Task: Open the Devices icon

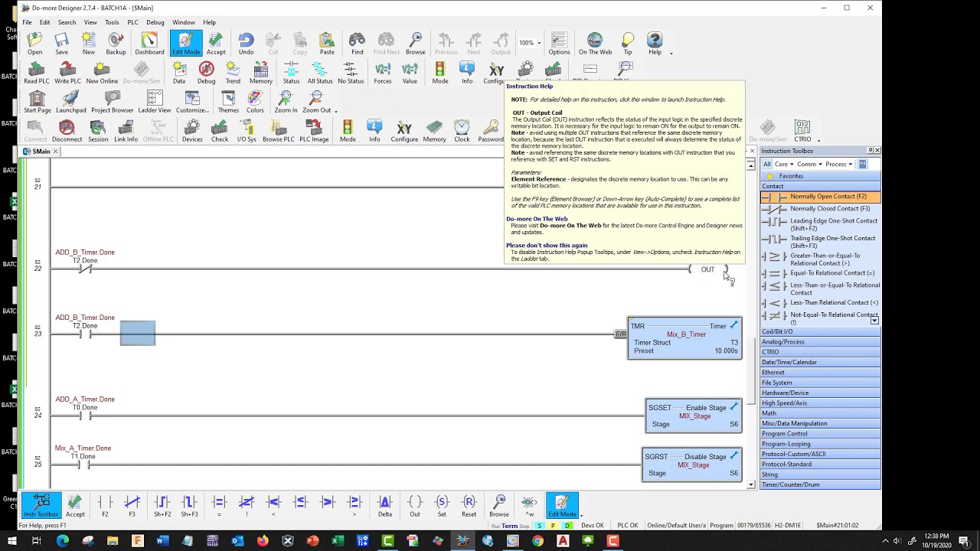Action: [x=192, y=132]
